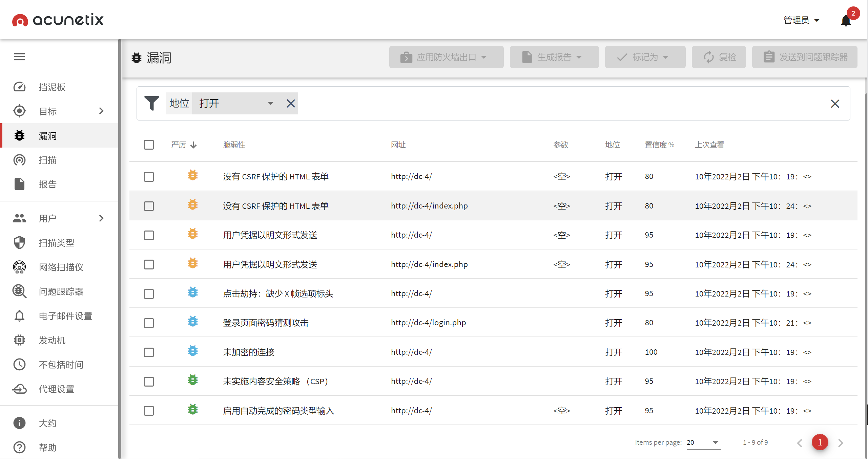Click the scan/扫描 icon in sidebar
The height and width of the screenshot is (459, 868).
(x=20, y=159)
